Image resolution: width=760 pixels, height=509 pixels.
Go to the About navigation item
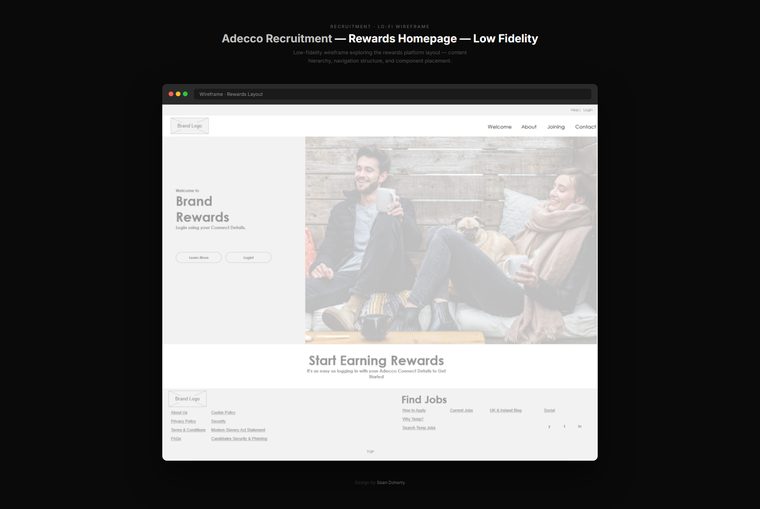coord(529,127)
